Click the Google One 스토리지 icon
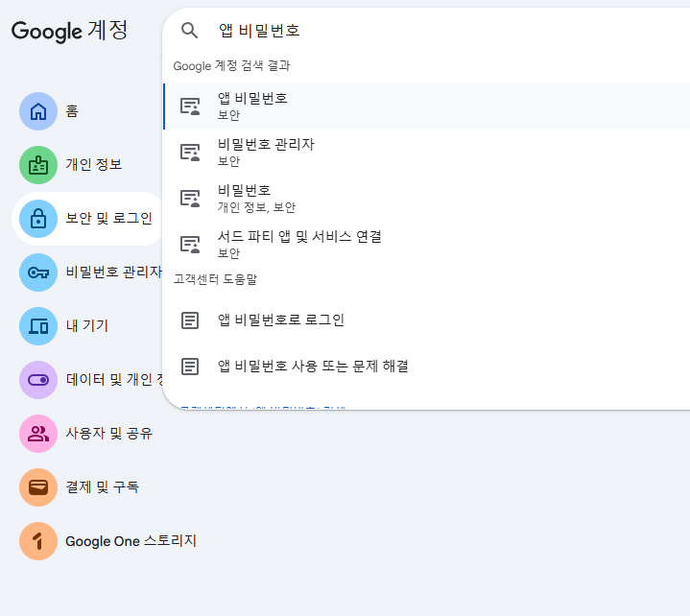Screen dimensions: 690x616 tap(38, 541)
